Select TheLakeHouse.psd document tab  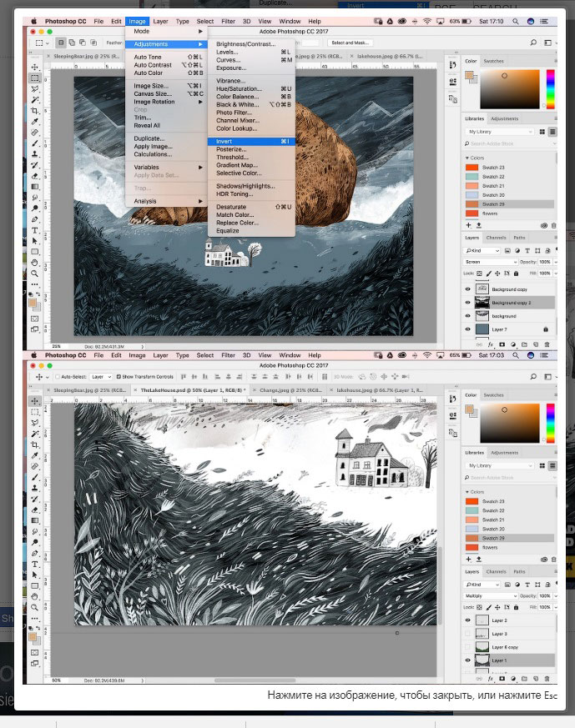(x=192, y=390)
